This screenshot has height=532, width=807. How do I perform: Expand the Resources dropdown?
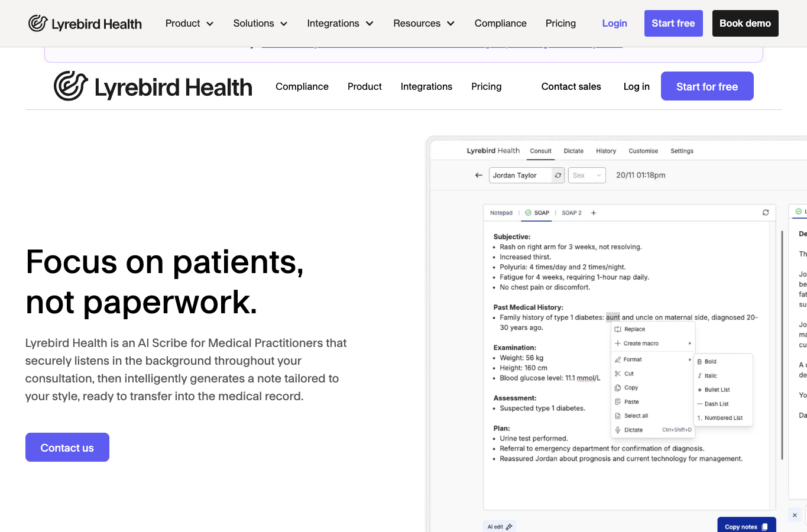[x=424, y=24]
